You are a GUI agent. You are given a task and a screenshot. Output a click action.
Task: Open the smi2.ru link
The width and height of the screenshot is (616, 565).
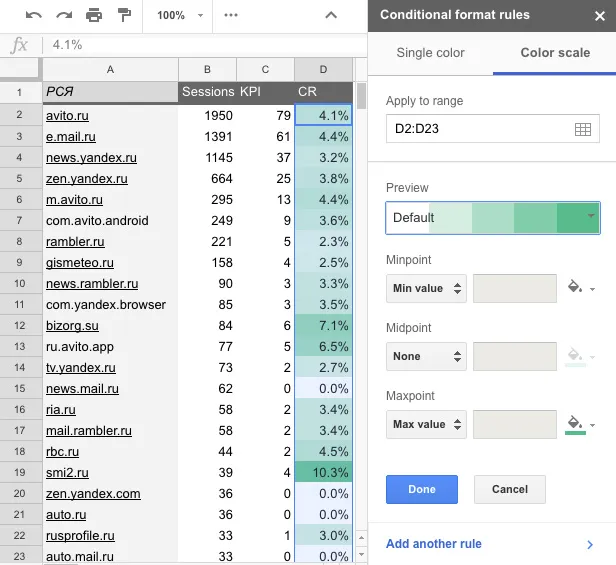tap(67, 473)
